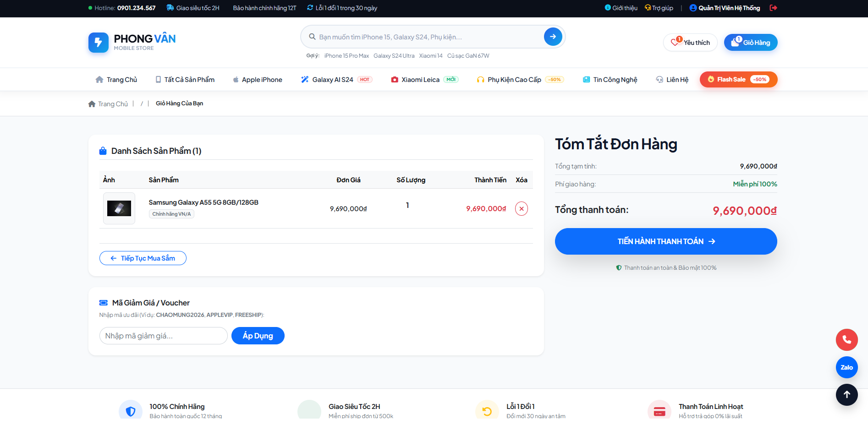Click Samsung Galaxy A55 product thumbnail
868x425 pixels.
point(119,208)
